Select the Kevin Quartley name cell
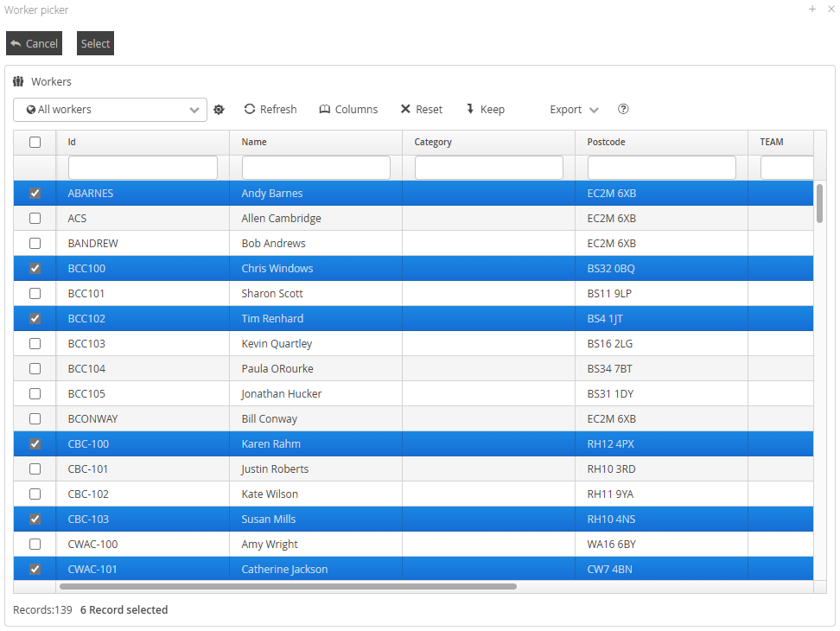Image resolution: width=840 pixels, height=631 pixels. click(315, 343)
